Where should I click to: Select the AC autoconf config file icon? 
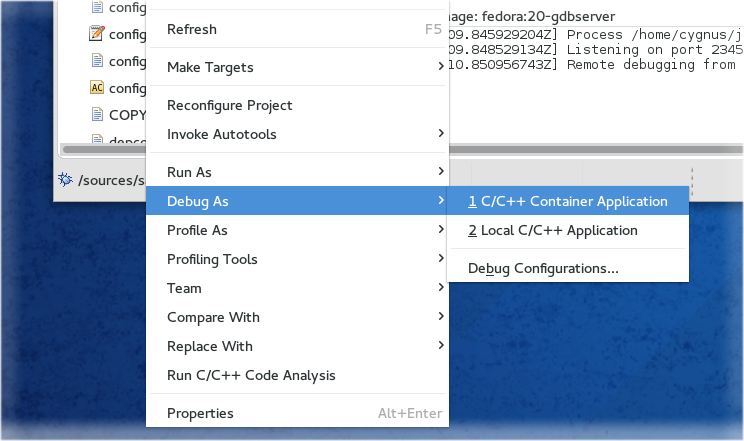[97, 88]
